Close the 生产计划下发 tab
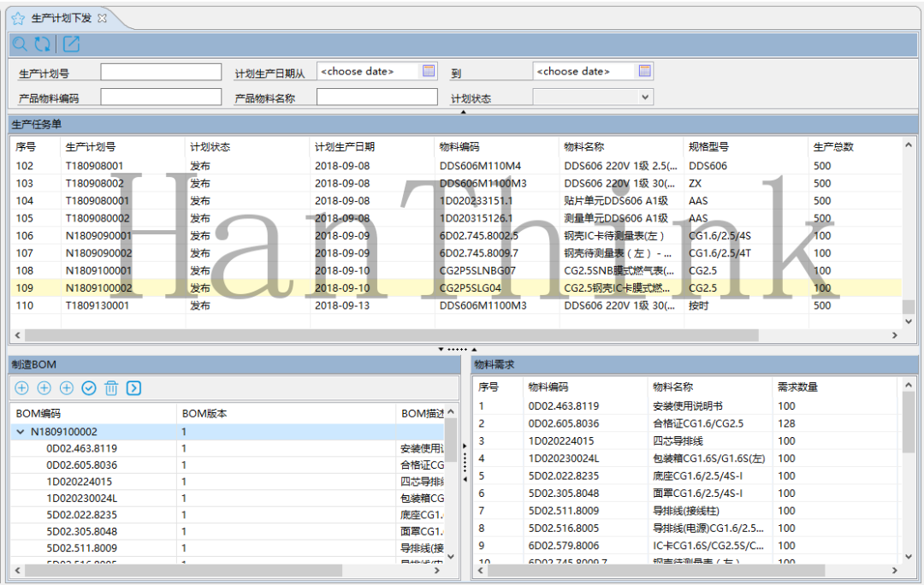Screen dimensions: 924x585 click(102, 17)
